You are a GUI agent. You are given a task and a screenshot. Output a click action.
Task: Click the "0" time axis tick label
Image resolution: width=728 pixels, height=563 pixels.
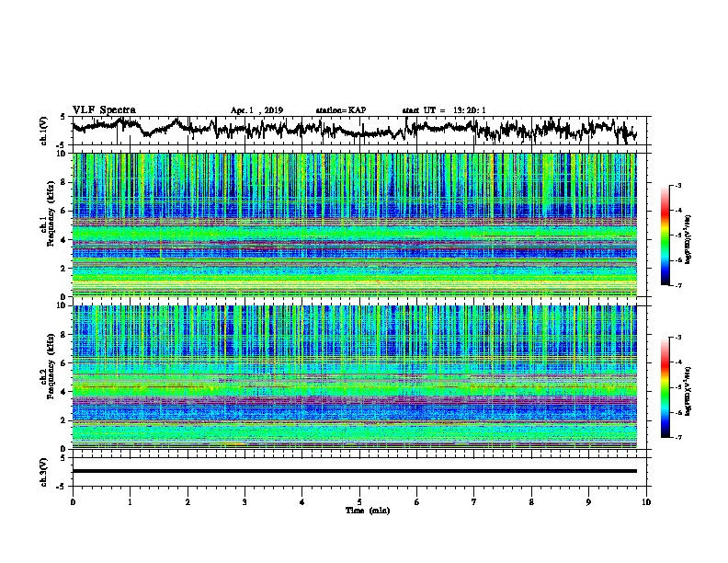pyautogui.click(x=73, y=502)
